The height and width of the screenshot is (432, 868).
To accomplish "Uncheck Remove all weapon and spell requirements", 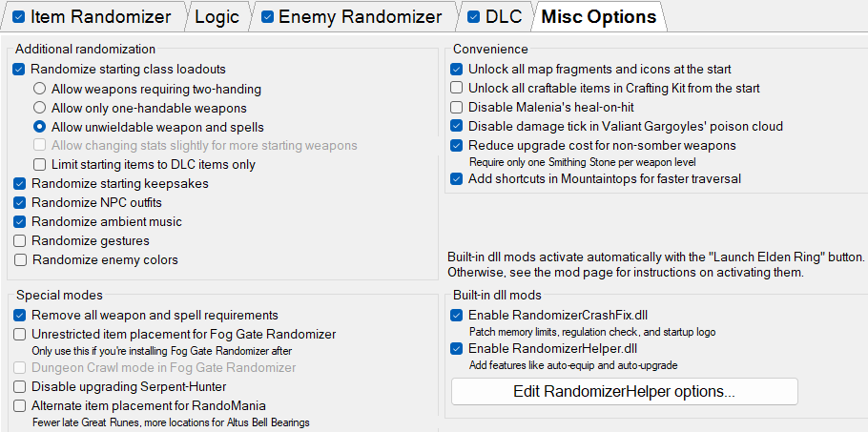I will click(20, 315).
